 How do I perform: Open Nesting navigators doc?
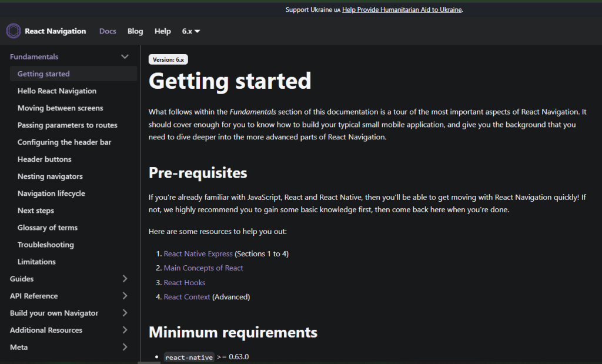(x=50, y=176)
